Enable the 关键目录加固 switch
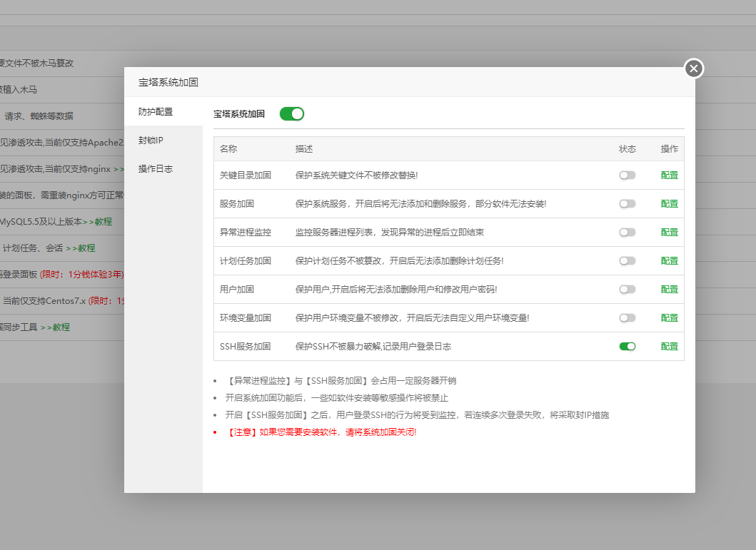The image size is (756, 550). (628, 175)
